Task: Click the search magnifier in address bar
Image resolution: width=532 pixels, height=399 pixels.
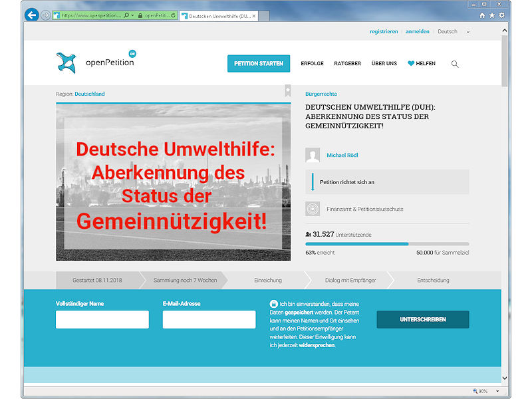Action: pos(126,15)
